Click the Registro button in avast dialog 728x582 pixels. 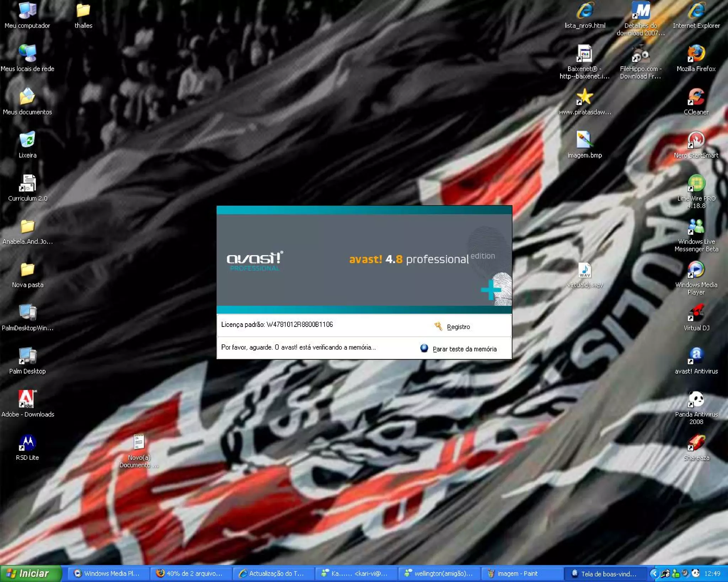pos(457,327)
